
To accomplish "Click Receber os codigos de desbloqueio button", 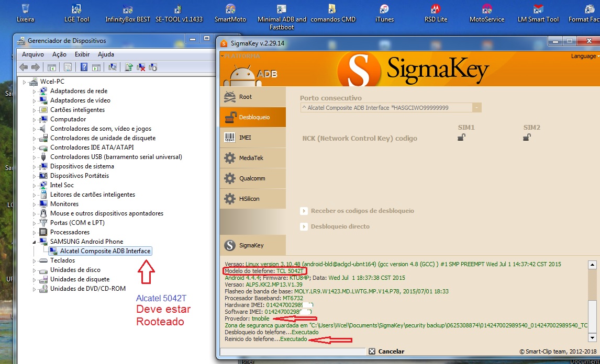I will point(358,211).
